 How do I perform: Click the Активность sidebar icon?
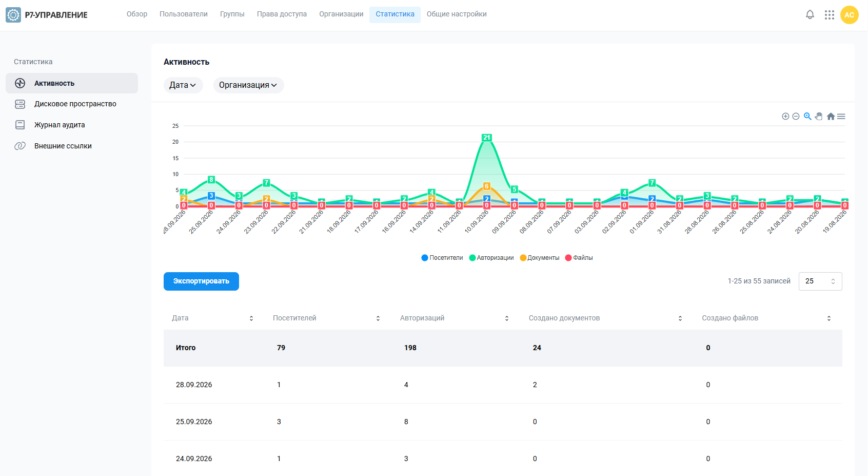tap(20, 83)
